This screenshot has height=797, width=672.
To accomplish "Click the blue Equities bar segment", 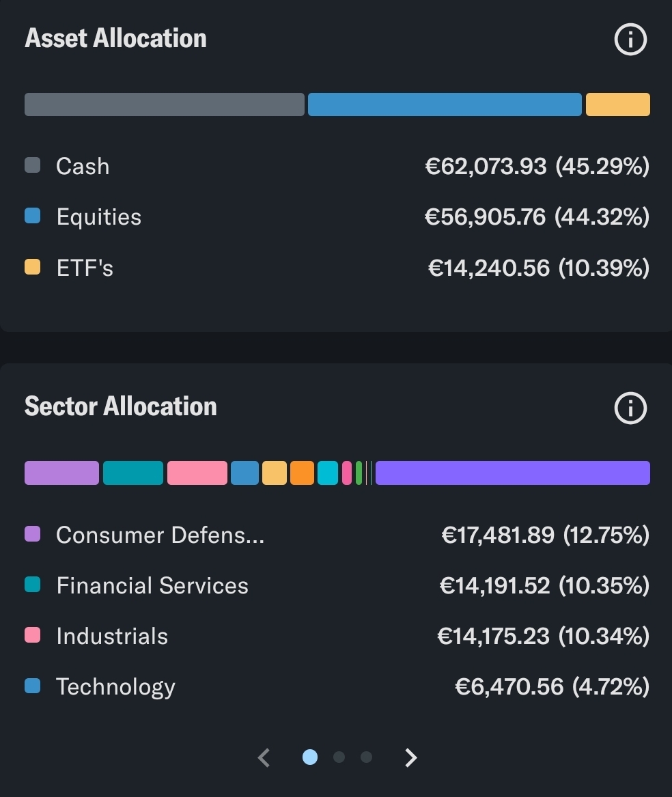I will [x=445, y=104].
